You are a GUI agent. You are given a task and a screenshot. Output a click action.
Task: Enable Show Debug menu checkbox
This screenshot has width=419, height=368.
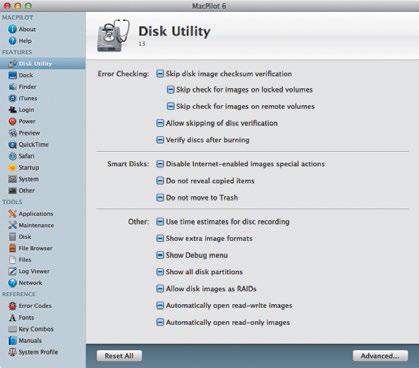[160, 255]
